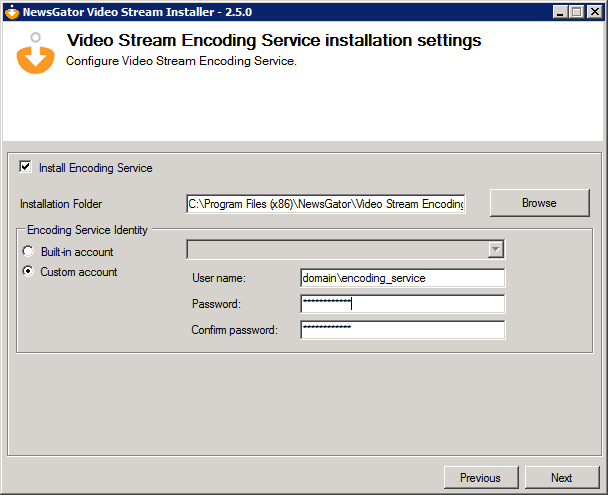Click the large orange NewsGator logo
Image resolution: width=608 pixels, height=495 pixels.
pos(36,53)
